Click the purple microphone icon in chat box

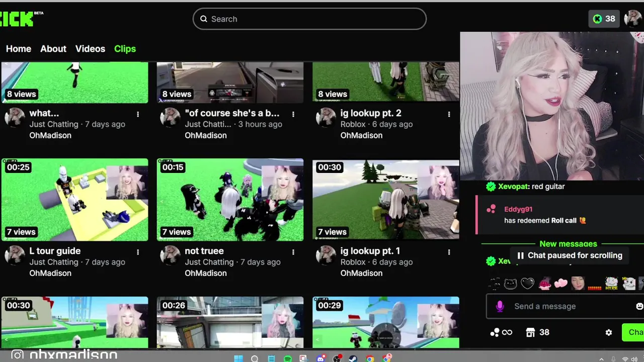click(500, 306)
